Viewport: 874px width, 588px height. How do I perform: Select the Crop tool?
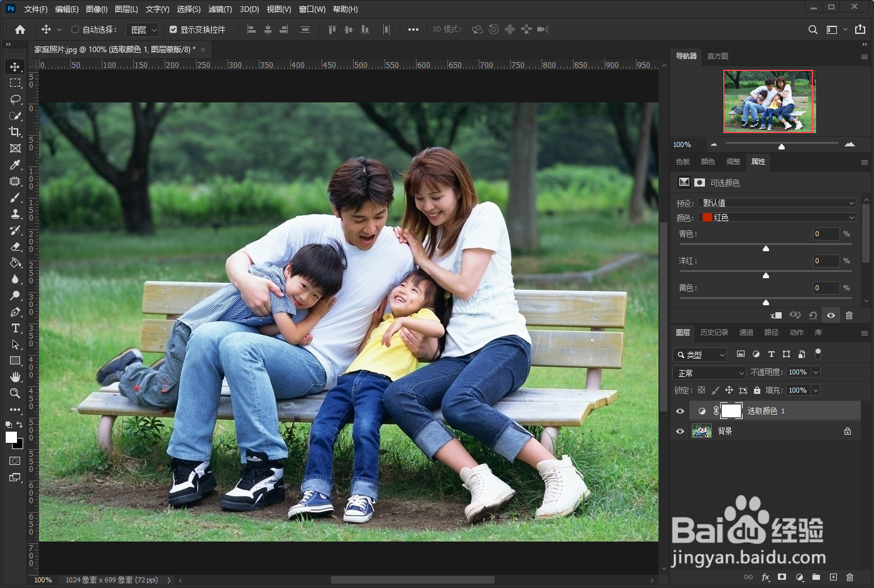coord(15,132)
